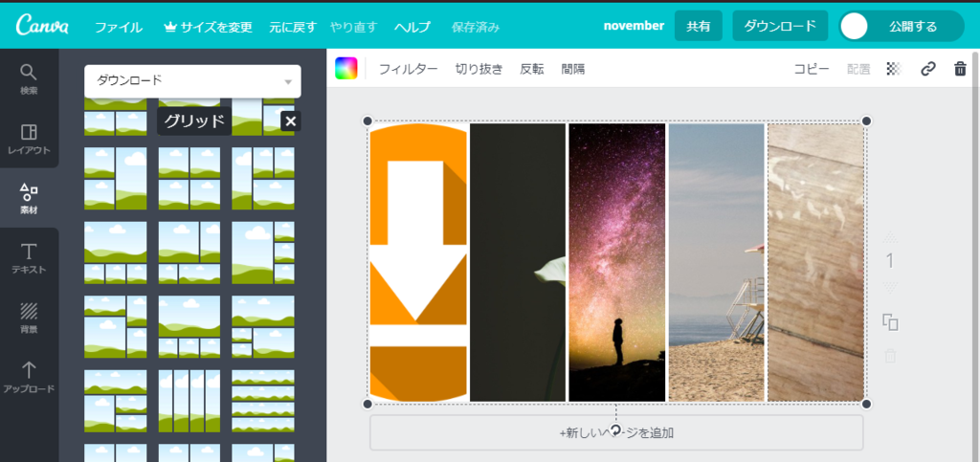The width and height of the screenshot is (980, 462).
Task: Click the Canva logo
Action: pos(42,26)
